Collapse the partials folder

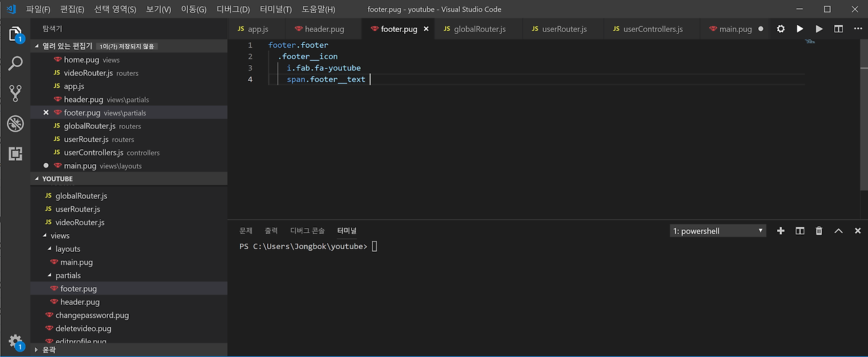pos(68,276)
